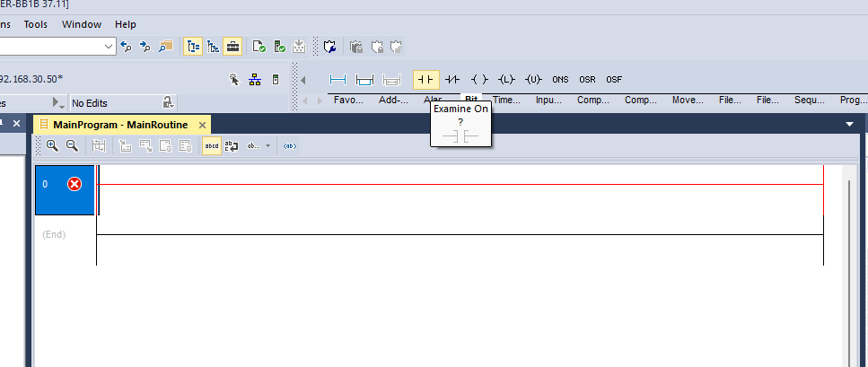Click the OSR instruction button
The image size is (868, 367).
pos(587,79)
